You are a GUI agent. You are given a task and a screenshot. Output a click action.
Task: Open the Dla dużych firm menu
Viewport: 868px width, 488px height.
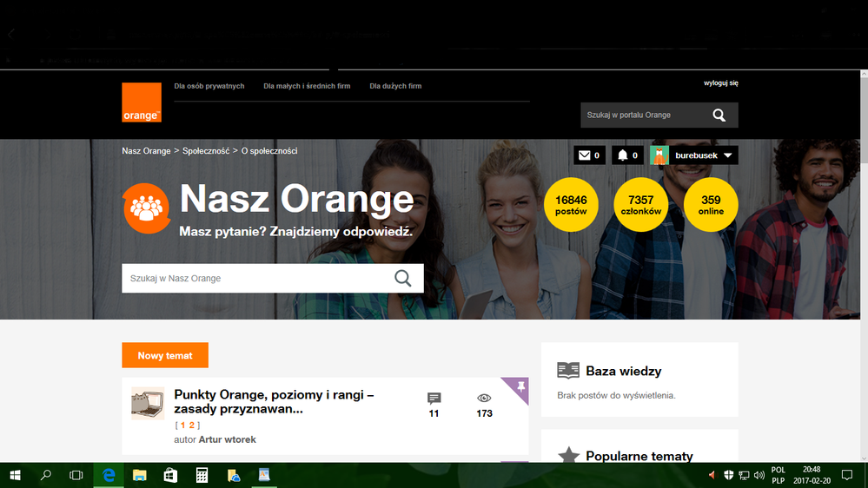click(396, 86)
